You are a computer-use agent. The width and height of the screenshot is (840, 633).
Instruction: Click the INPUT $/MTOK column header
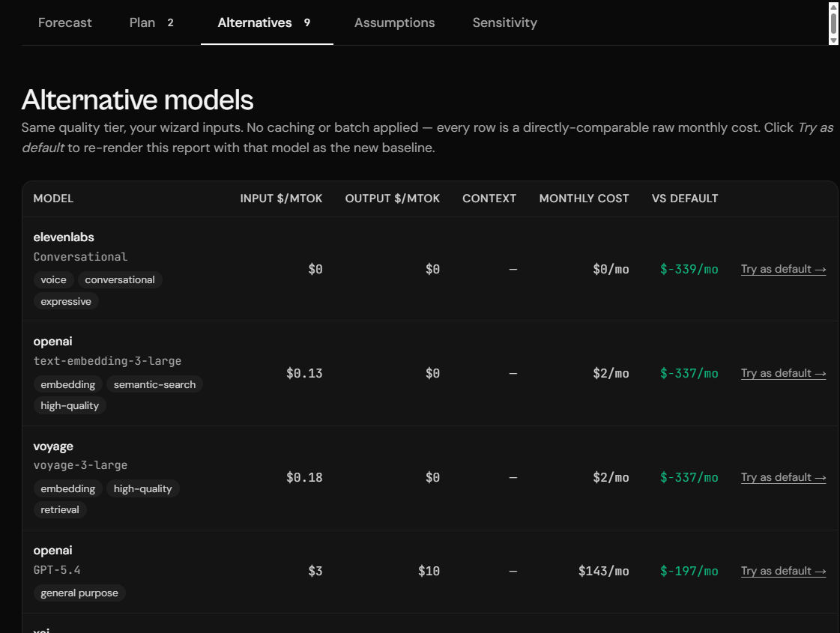pos(281,199)
